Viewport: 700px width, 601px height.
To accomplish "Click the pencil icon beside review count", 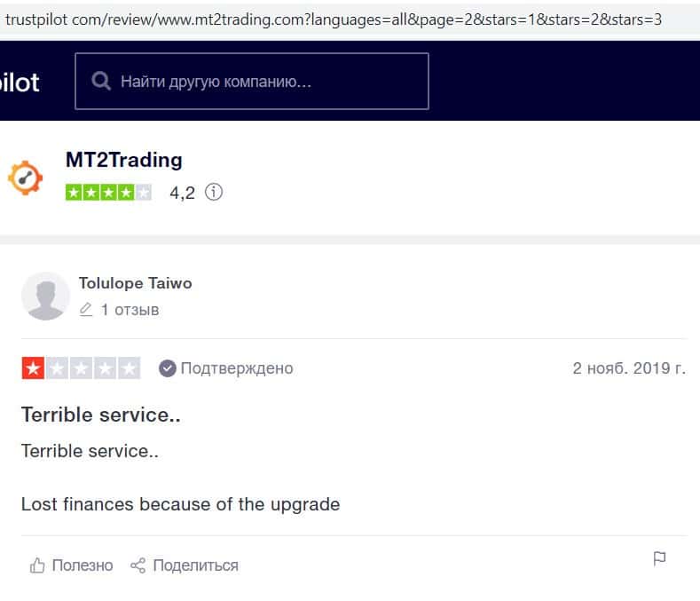I will [86, 310].
